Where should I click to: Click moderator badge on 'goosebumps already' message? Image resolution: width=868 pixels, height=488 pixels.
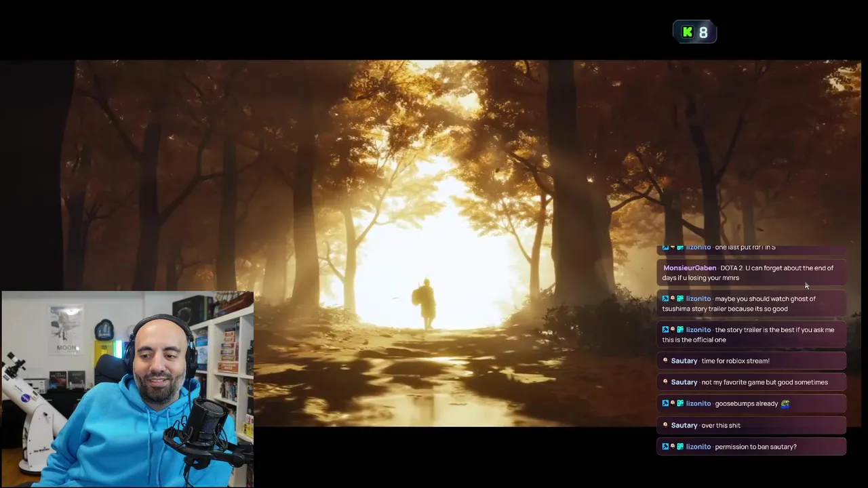pos(665,403)
